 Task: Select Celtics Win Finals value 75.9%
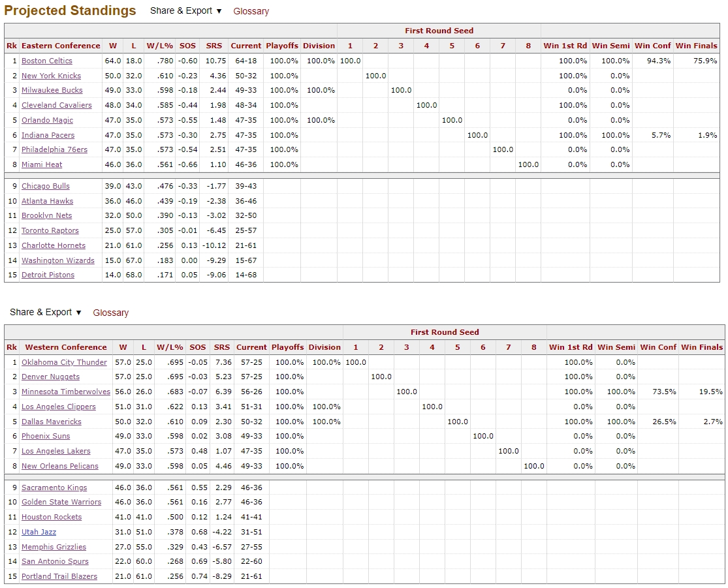coord(705,61)
